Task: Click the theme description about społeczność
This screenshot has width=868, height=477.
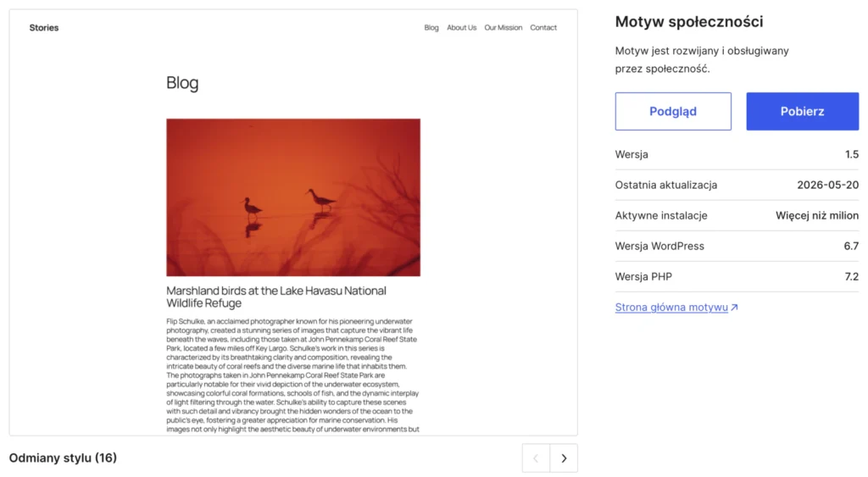Action: click(x=701, y=60)
